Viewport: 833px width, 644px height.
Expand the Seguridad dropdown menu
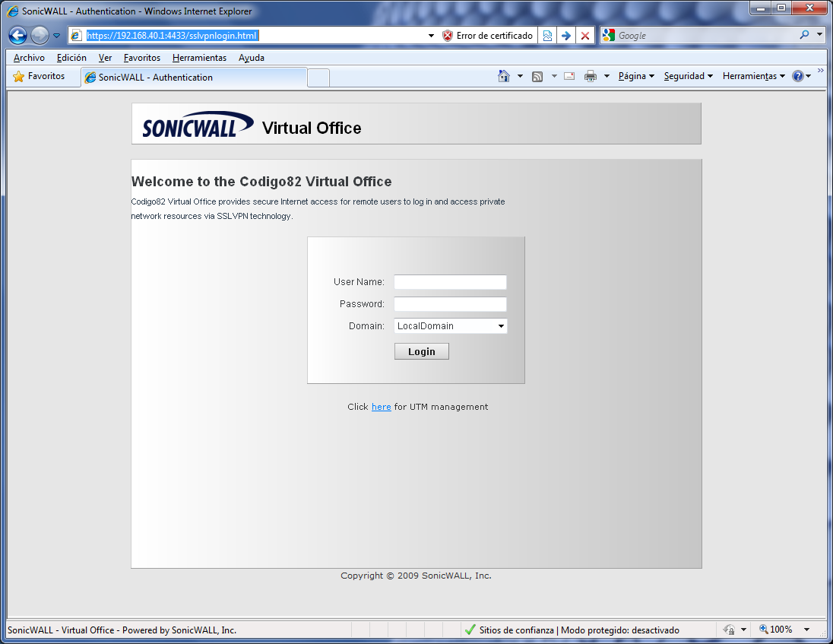coord(688,76)
